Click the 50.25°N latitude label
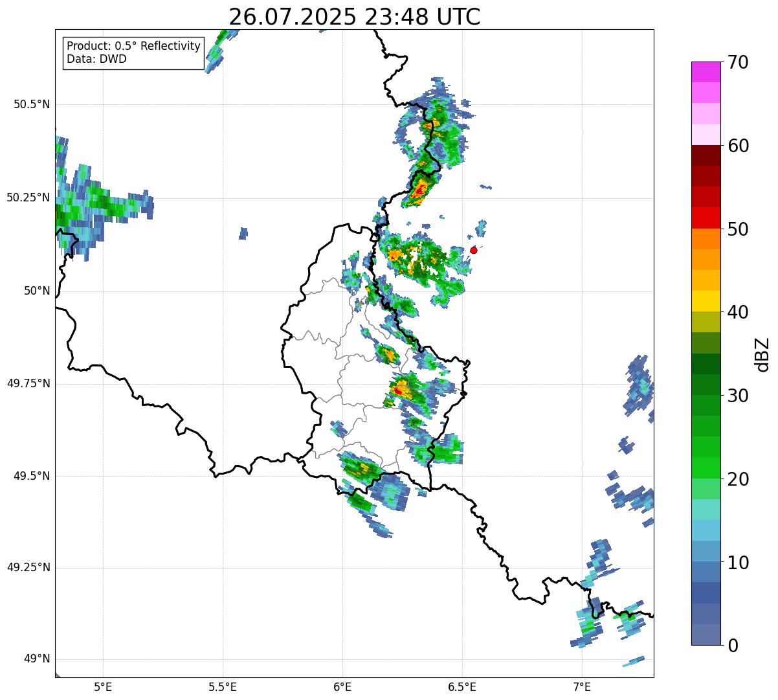The height and width of the screenshot is (700, 778). point(28,198)
